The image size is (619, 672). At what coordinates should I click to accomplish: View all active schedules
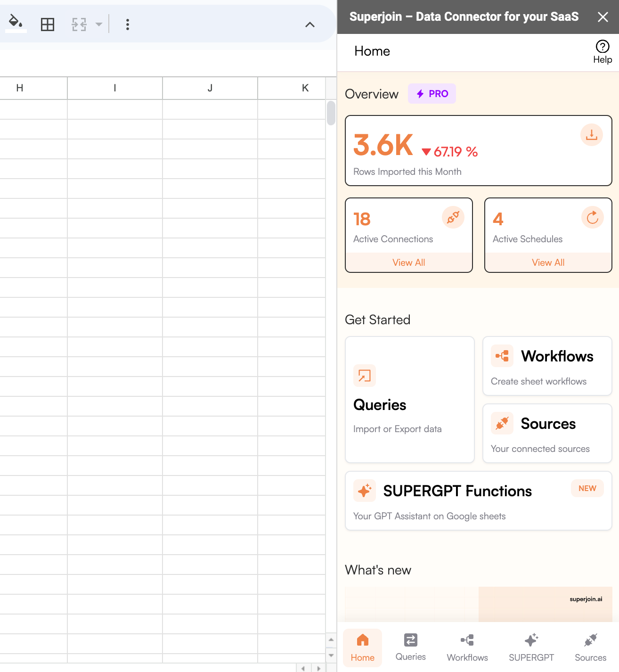coord(548,262)
